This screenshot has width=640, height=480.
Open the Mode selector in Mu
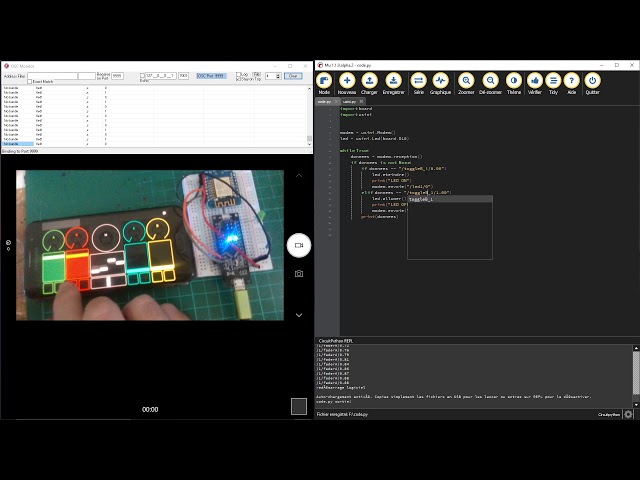324,84
